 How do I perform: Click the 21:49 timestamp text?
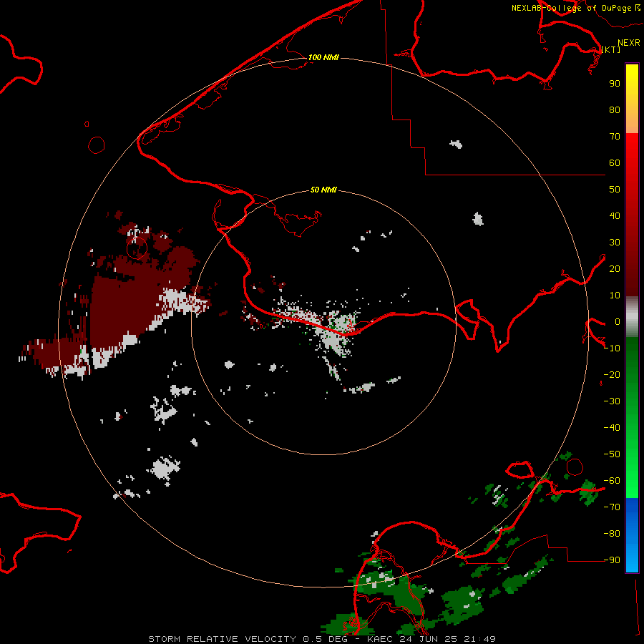[x=479, y=639]
